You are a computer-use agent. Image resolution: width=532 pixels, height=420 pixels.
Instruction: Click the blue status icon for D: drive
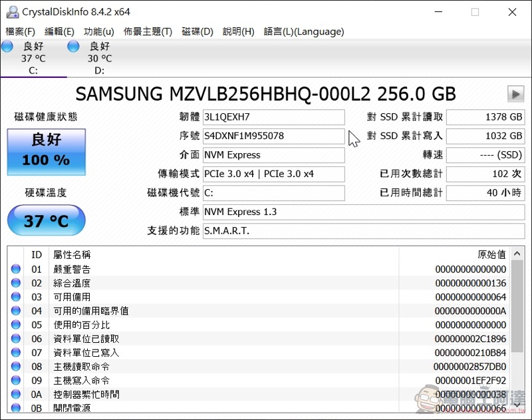click(73, 46)
